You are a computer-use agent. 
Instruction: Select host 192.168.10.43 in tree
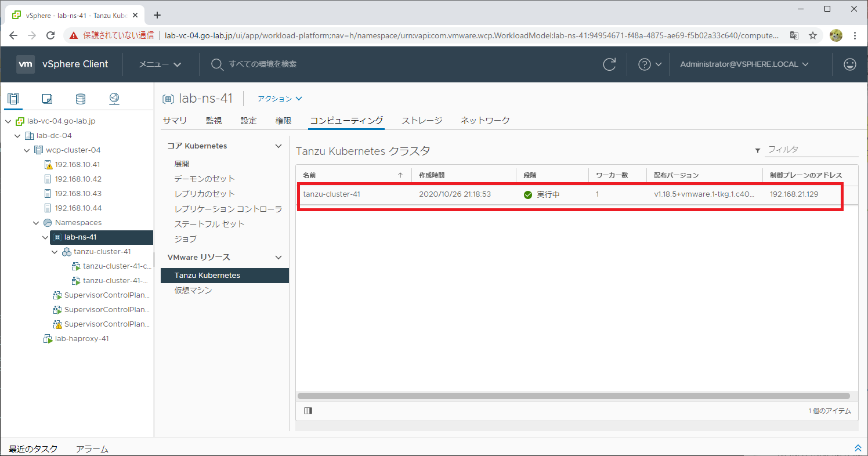[78, 194]
